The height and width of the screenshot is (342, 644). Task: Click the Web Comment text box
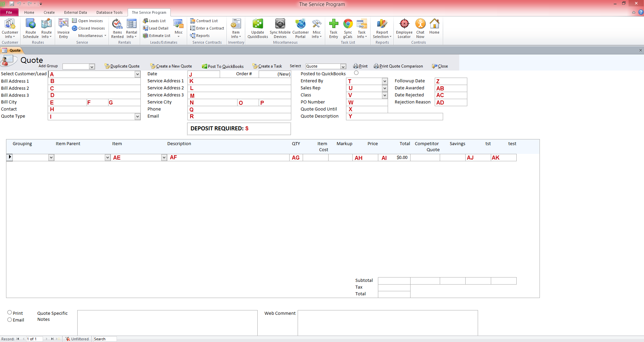coord(388,323)
